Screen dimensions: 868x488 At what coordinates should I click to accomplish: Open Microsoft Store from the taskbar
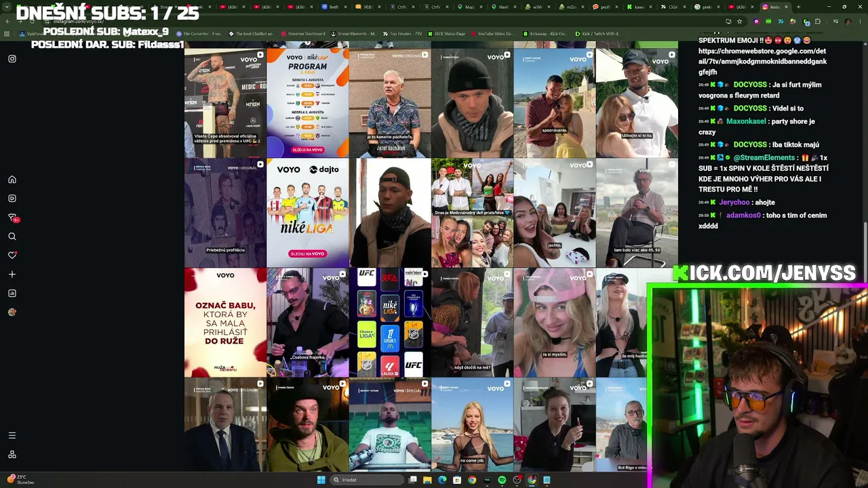point(457,480)
